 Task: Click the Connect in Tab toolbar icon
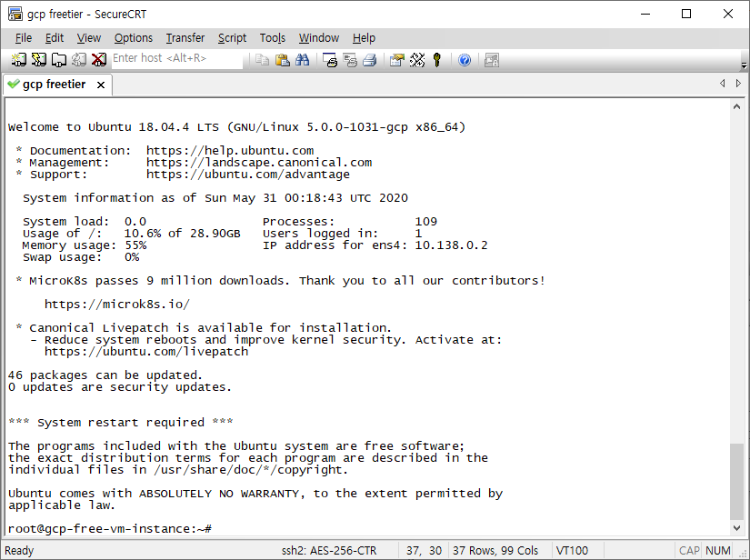59,60
